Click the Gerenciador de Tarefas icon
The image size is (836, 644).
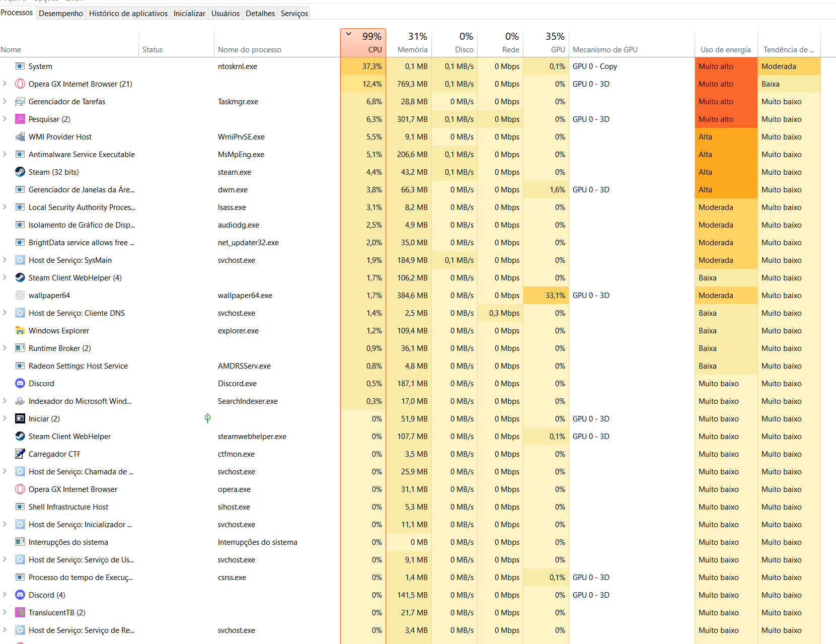(20, 102)
